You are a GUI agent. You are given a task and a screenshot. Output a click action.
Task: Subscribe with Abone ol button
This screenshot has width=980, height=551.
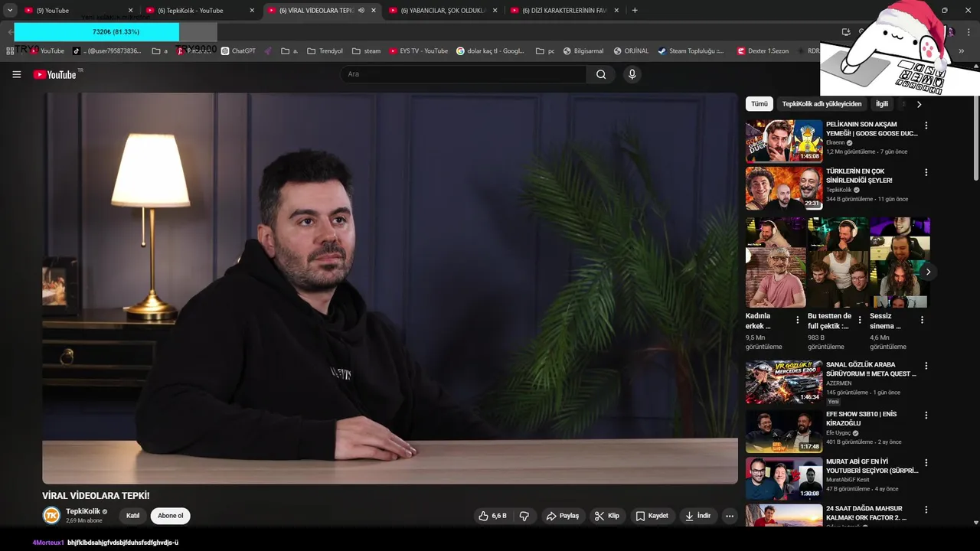tap(171, 516)
